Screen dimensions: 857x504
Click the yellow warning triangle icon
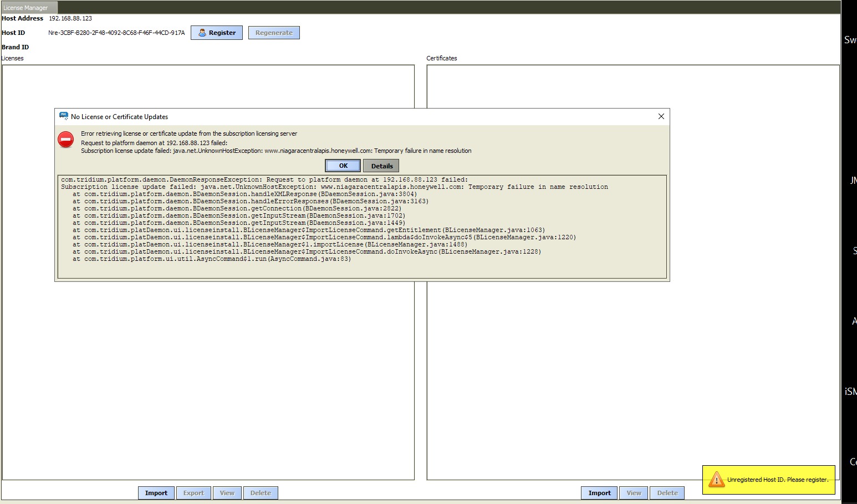coord(716,480)
